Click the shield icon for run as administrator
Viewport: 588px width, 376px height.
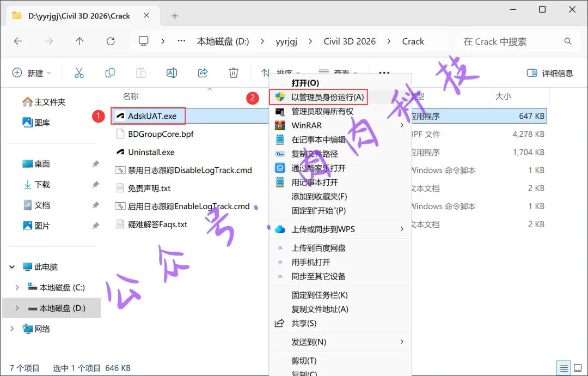[280, 97]
